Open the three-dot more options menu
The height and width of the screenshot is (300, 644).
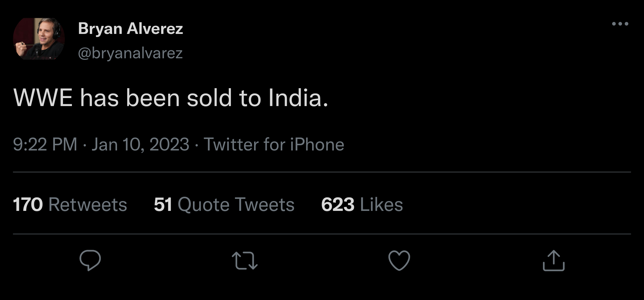[x=620, y=24]
